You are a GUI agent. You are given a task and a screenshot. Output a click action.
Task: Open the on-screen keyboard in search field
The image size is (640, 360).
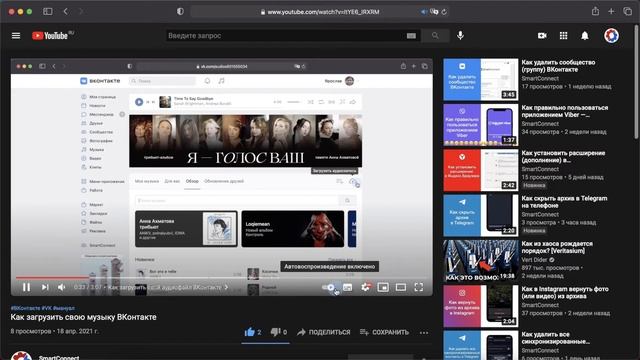click(411, 36)
